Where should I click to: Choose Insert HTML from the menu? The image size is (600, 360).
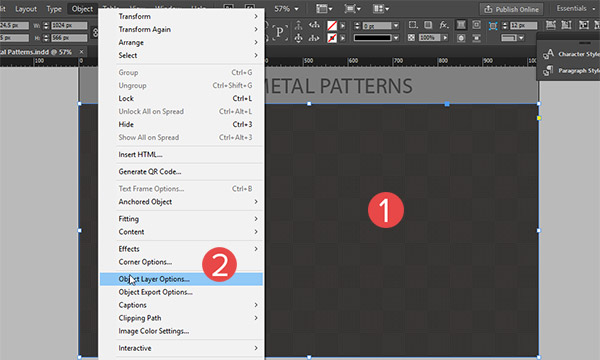[181, 155]
